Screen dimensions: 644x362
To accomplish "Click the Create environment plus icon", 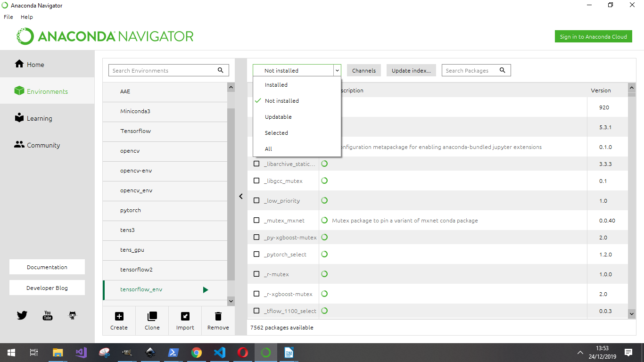I will click(119, 316).
